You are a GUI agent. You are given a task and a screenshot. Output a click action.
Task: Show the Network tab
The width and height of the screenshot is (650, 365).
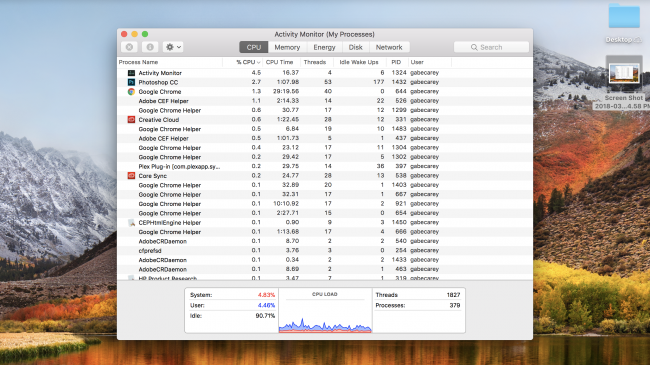(389, 47)
